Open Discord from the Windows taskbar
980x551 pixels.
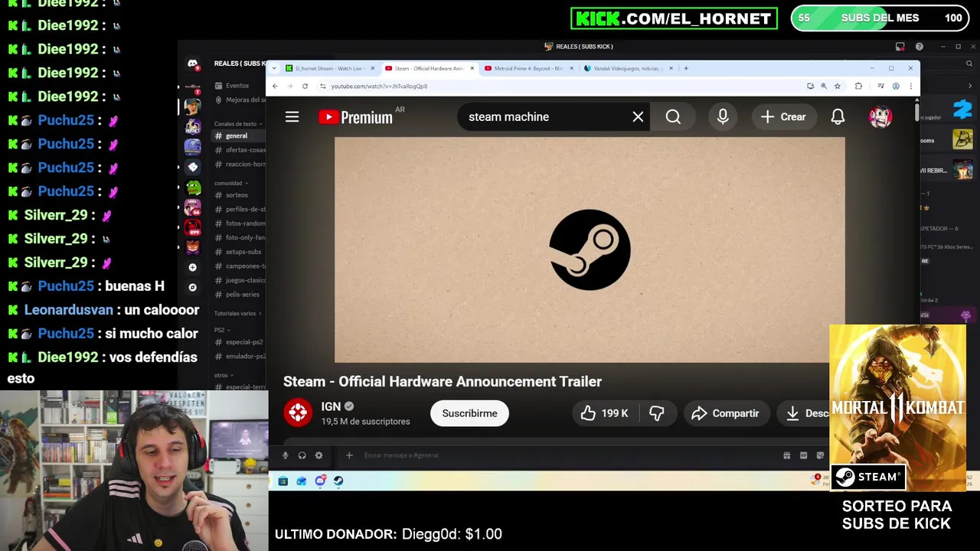click(320, 481)
